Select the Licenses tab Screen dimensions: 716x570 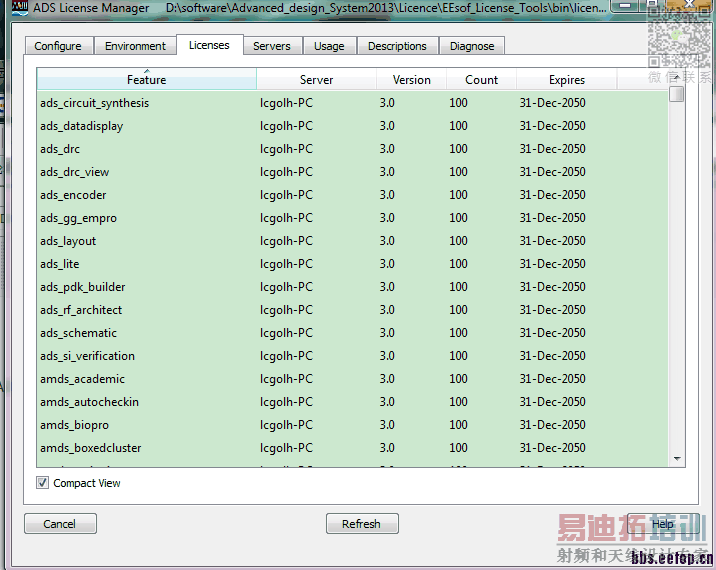pyautogui.click(x=209, y=45)
